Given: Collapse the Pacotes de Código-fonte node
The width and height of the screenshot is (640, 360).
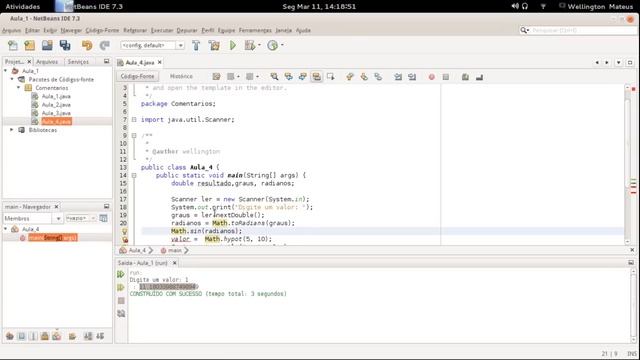Looking at the screenshot, I should click(12, 80).
